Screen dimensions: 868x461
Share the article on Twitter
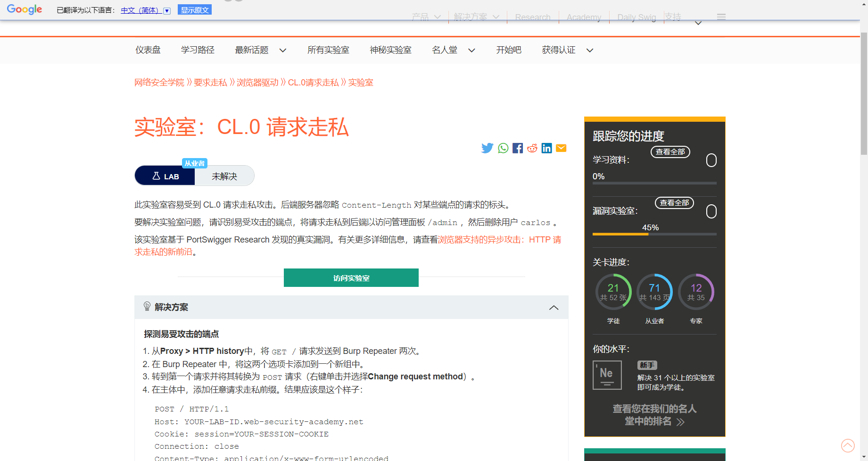pos(487,148)
